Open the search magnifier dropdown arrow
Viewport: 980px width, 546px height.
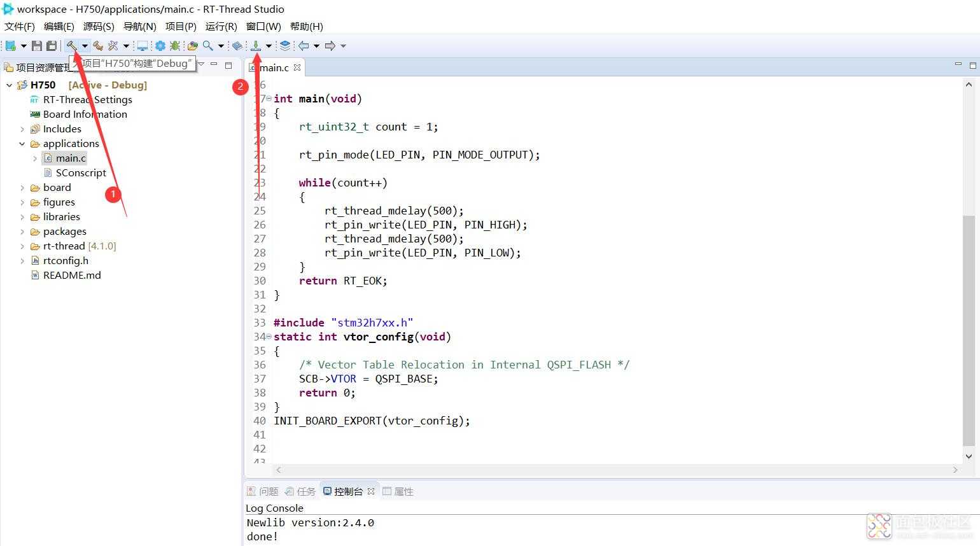coord(221,46)
